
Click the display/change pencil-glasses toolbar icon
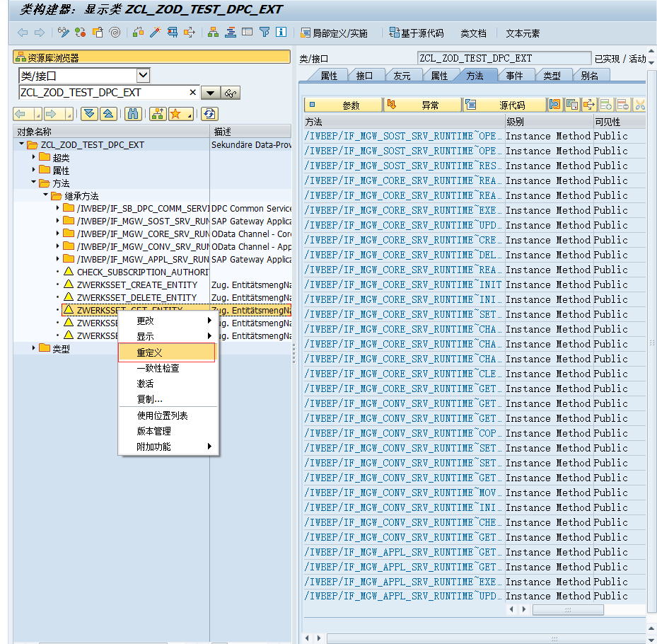[x=64, y=33]
